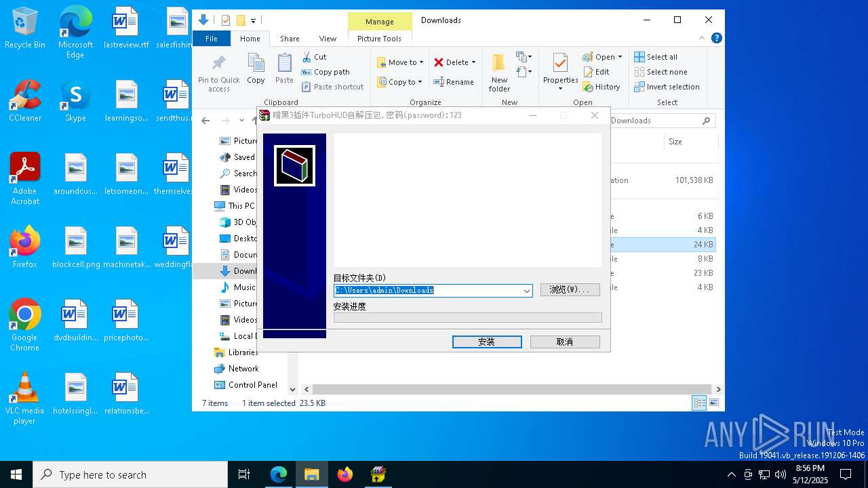Select Music in navigation tree
The image size is (868, 488).
(x=238, y=287)
